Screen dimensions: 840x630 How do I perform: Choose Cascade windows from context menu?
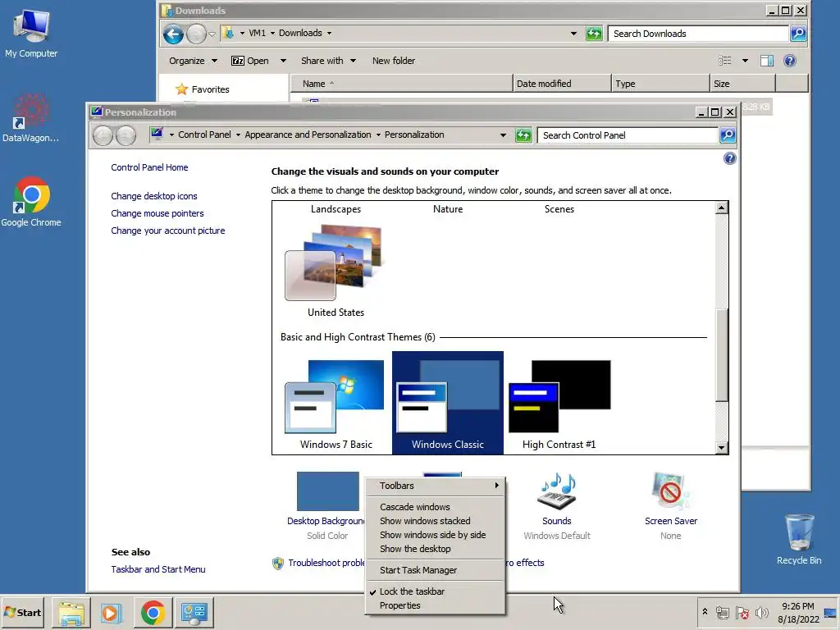coord(435,507)
